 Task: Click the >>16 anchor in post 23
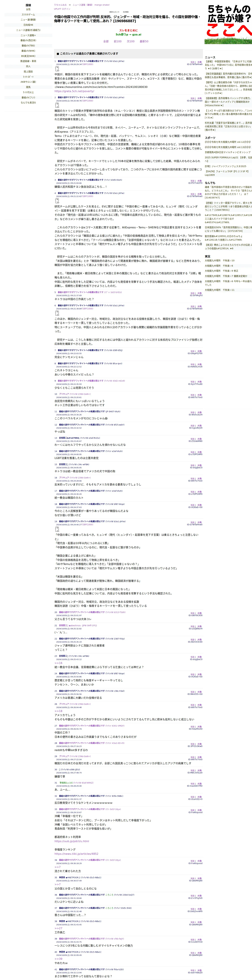[x=58, y=663]
